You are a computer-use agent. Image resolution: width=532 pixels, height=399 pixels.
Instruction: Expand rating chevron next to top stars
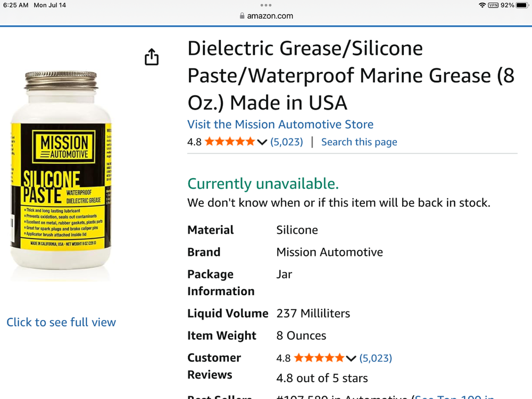[x=262, y=142]
